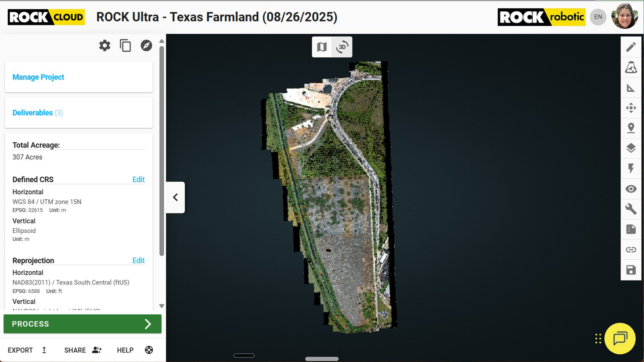Click the save disk icon
This screenshot has width=644, height=362.
[x=631, y=270]
